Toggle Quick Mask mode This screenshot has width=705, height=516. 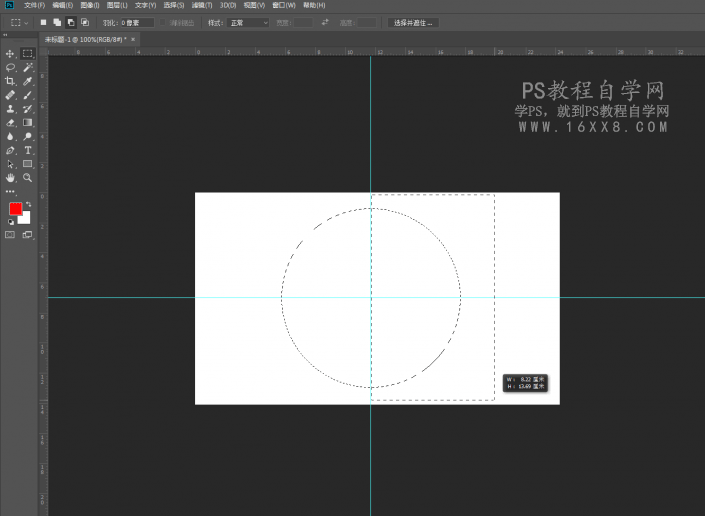10,235
